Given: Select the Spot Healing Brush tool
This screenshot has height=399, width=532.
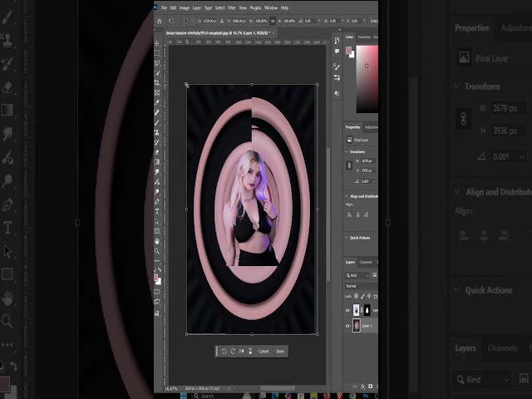Looking at the screenshot, I should pyautogui.click(x=157, y=112).
